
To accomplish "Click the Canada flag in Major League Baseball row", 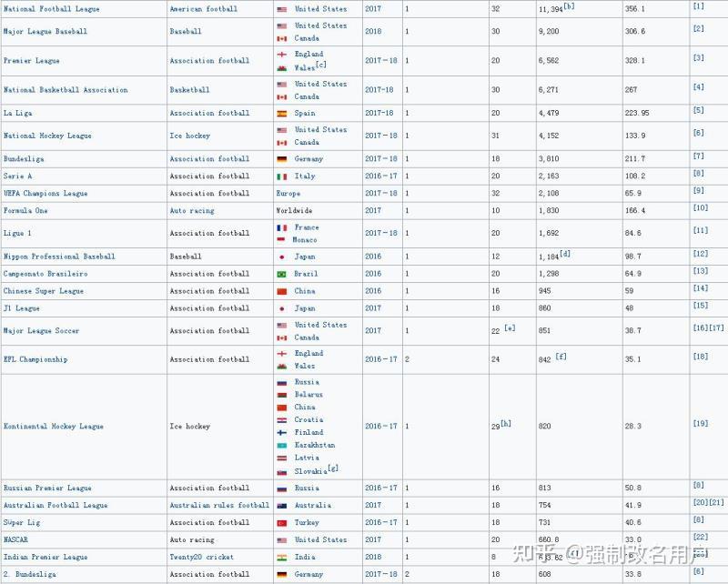I will click(x=282, y=38).
